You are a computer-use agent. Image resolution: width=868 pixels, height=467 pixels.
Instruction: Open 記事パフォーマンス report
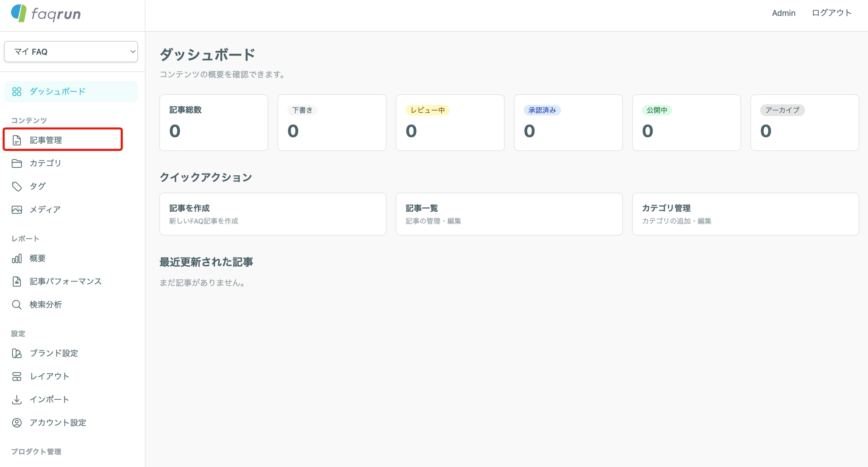point(71,282)
